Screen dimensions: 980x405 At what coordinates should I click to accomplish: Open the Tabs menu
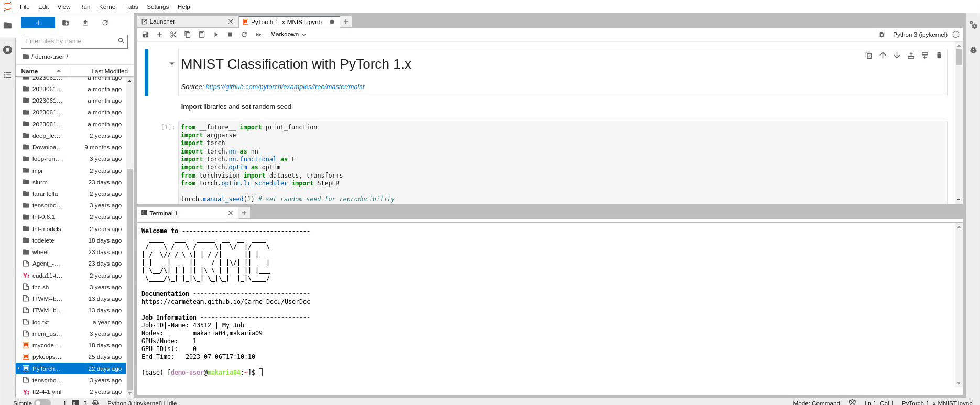132,7
